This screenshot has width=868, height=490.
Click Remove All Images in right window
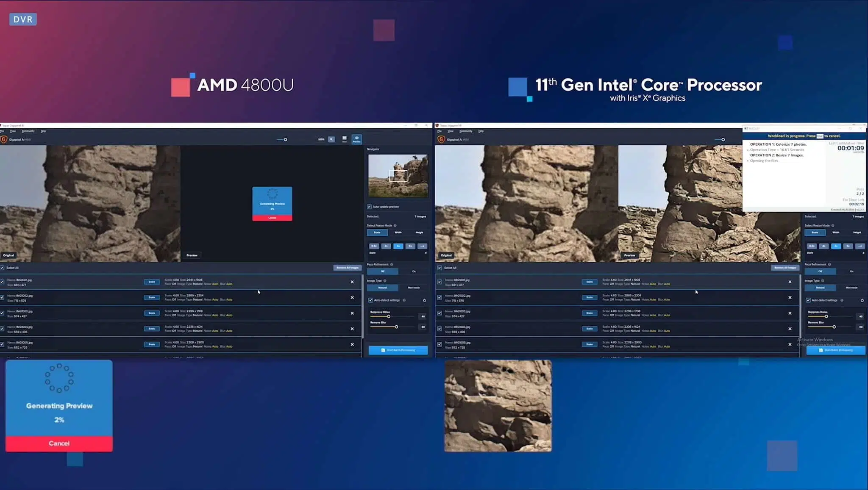[x=785, y=268]
